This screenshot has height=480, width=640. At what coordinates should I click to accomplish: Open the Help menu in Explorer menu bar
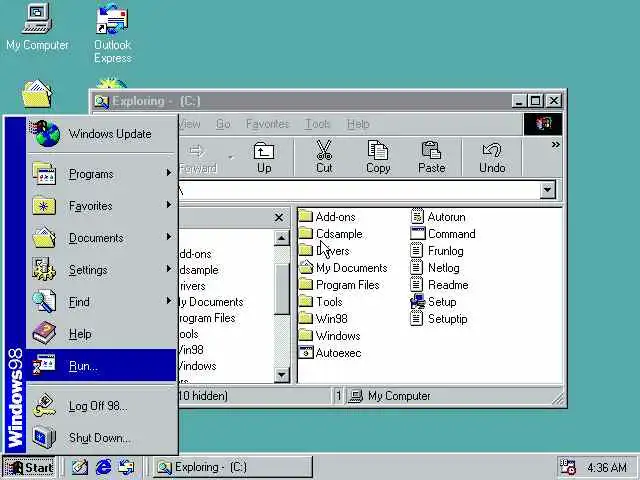(x=358, y=124)
